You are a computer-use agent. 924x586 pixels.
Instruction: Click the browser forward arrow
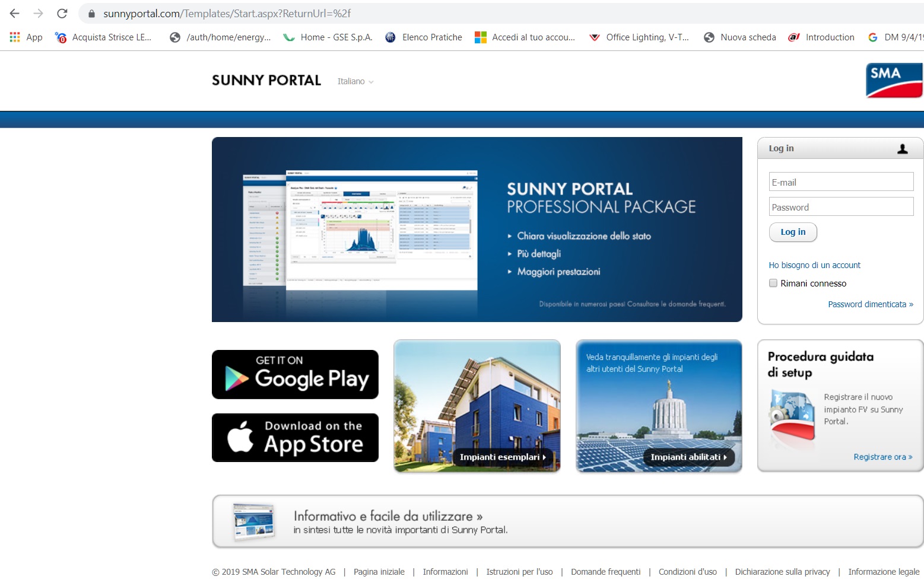click(x=38, y=13)
